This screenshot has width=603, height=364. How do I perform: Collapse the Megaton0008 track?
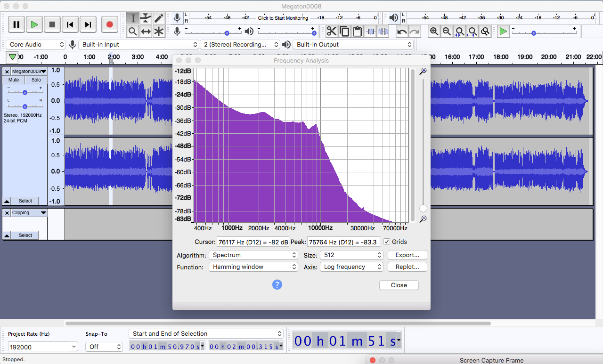7,201
